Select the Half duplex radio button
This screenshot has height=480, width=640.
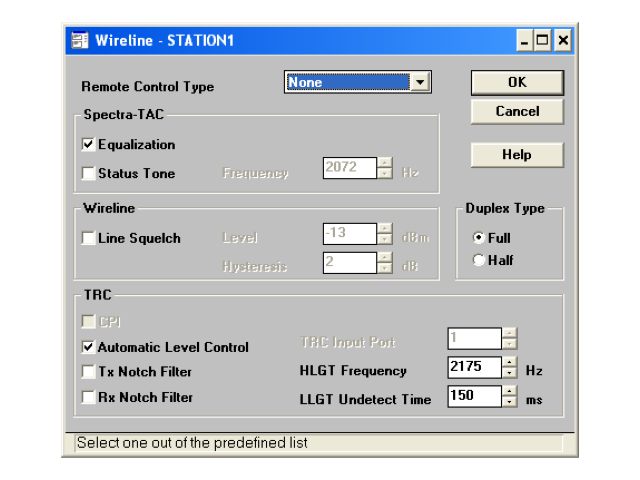[479, 261]
